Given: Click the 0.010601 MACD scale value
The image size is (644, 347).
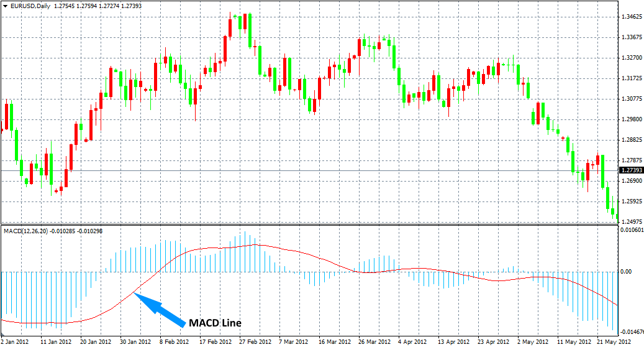Looking at the screenshot, I should click(631, 231).
